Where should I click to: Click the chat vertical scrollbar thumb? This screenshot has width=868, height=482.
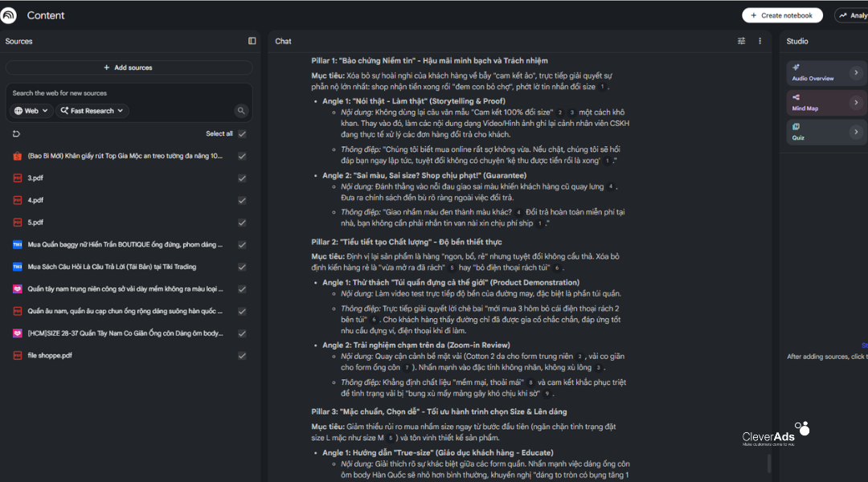point(769,464)
